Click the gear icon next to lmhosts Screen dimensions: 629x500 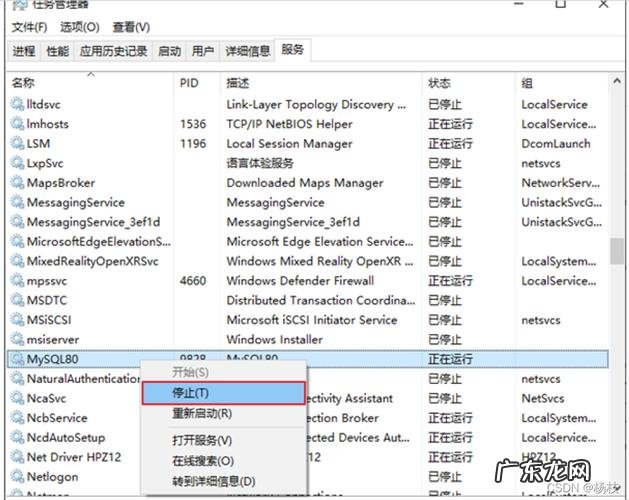pos(17,124)
